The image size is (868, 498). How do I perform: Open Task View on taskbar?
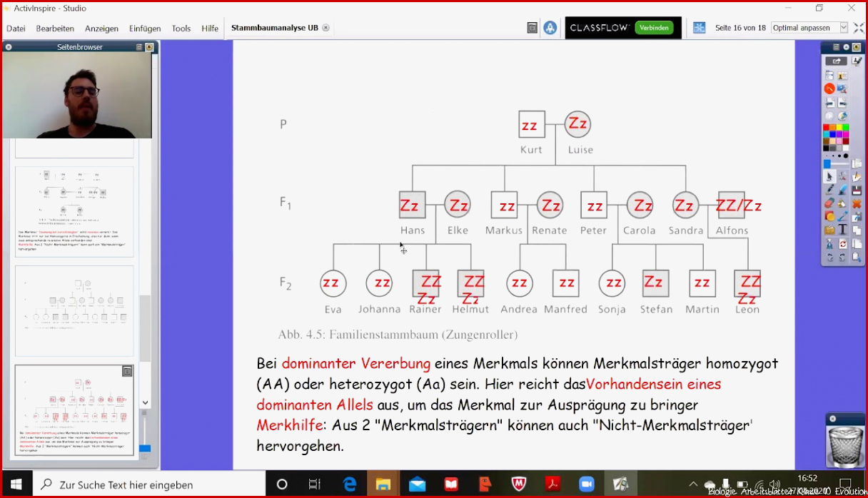pos(314,484)
